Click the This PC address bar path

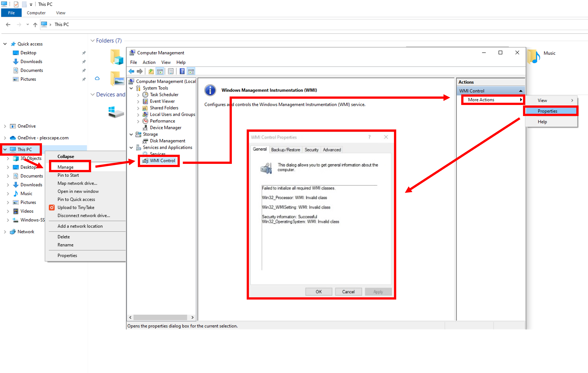[x=61, y=24]
